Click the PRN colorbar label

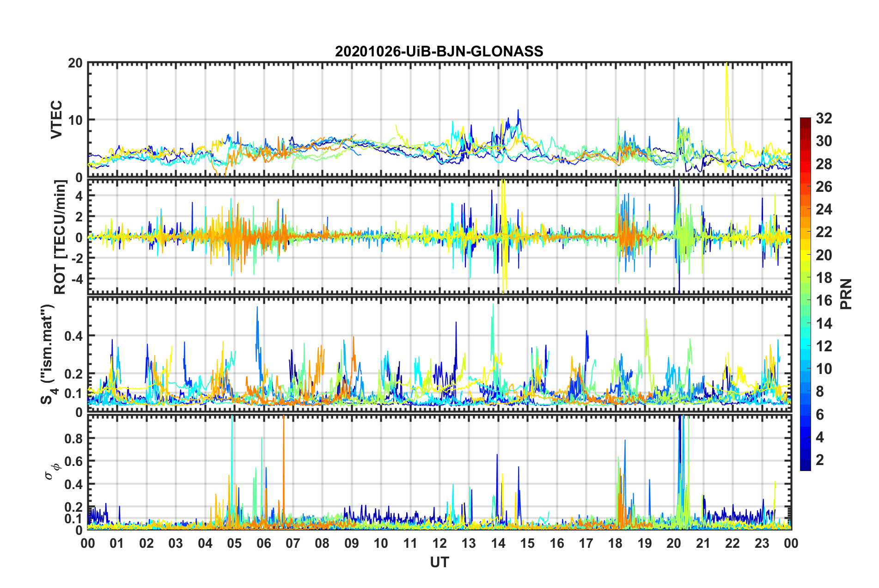click(846, 294)
